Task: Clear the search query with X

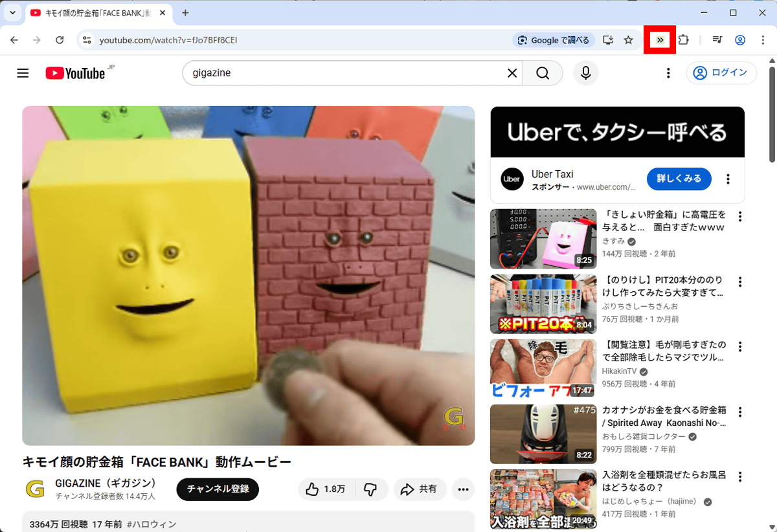Action: [x=512, y=73]
